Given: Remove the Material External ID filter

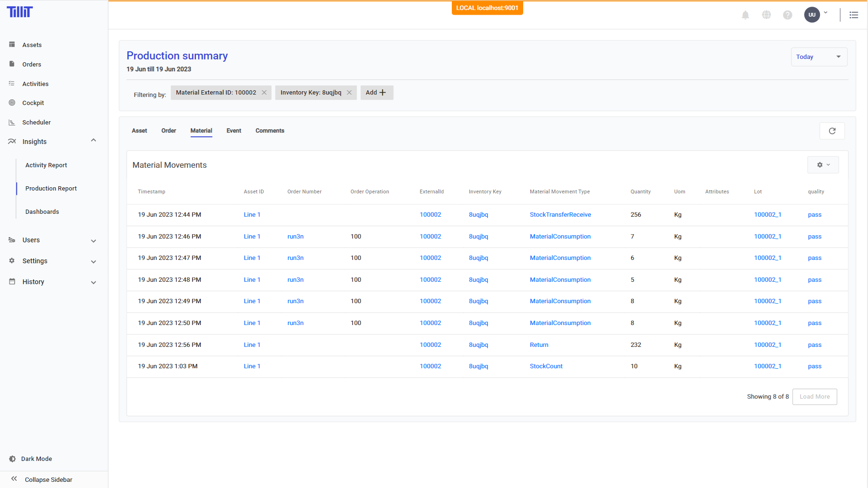Looking at the screenshot, I should (x=264, y=93).
